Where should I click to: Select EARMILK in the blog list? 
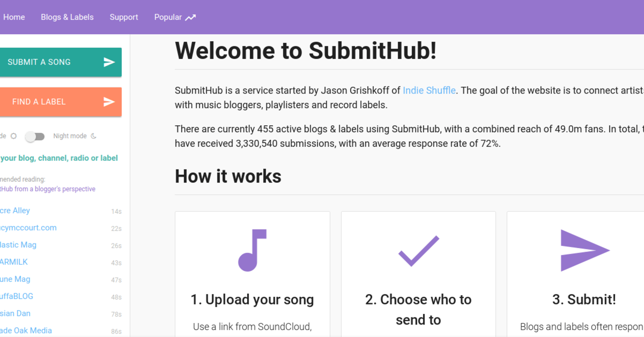pos(14,262)
